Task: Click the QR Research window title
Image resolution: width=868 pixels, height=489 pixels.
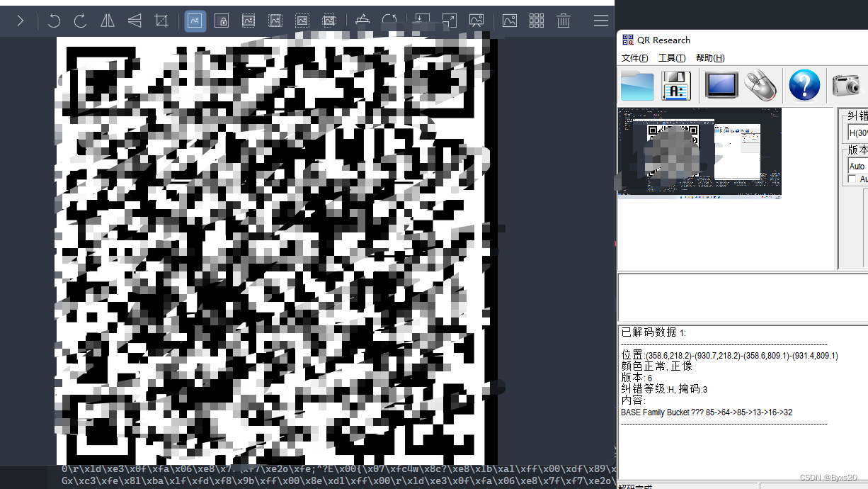Action: point(663,40)
